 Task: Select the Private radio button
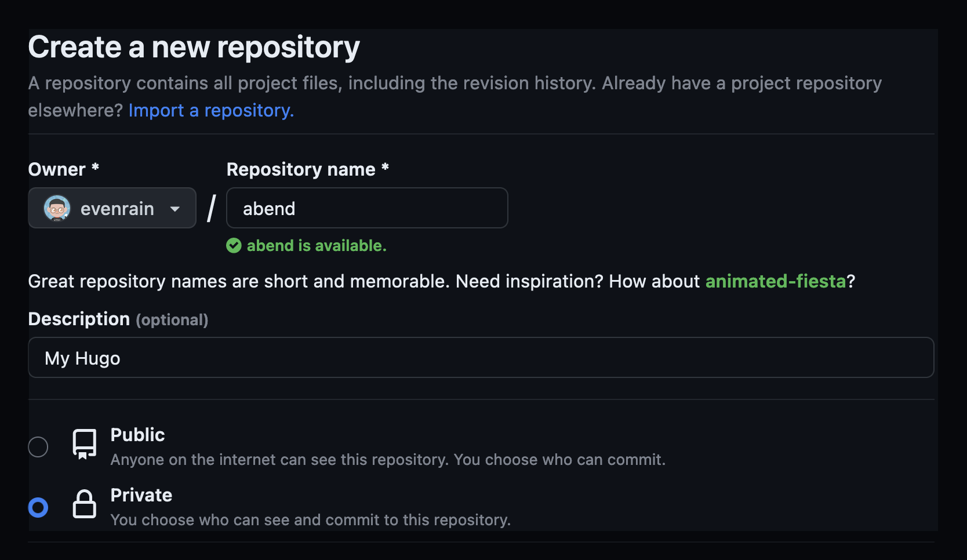tap(38, 507)
